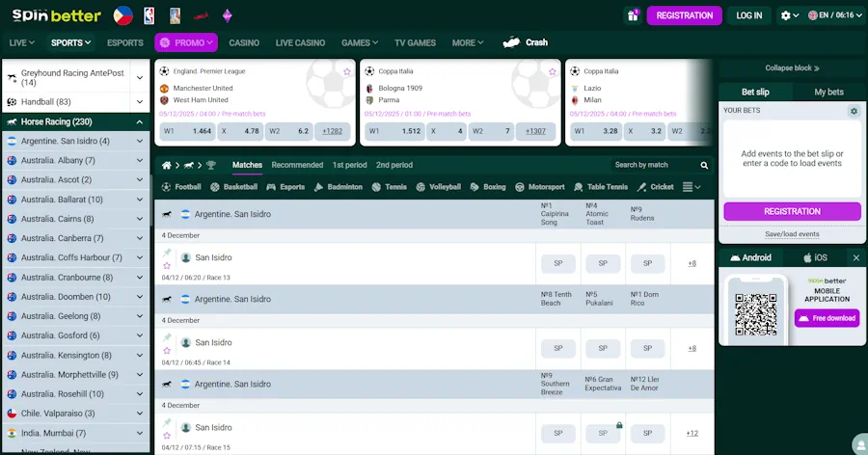The image size is (868, 455).
Task: Open the GAMES dropdown menu
Action: (360, 42)
